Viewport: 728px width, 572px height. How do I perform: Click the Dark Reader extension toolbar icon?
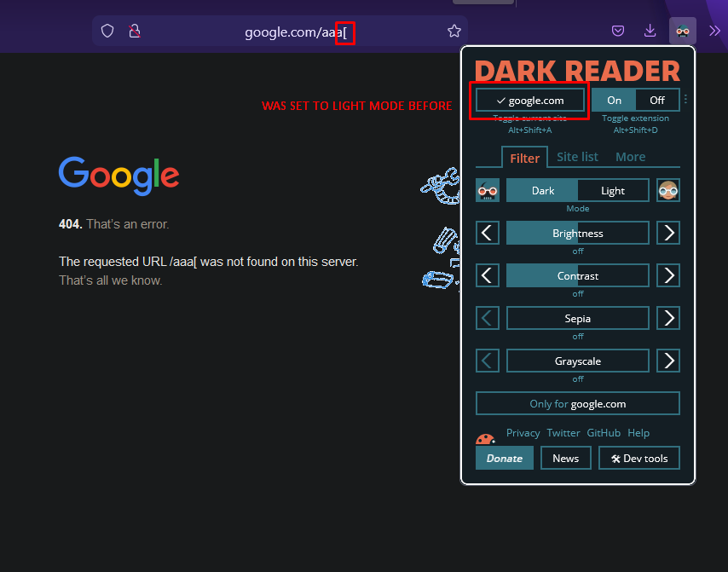tap(683, 31)
